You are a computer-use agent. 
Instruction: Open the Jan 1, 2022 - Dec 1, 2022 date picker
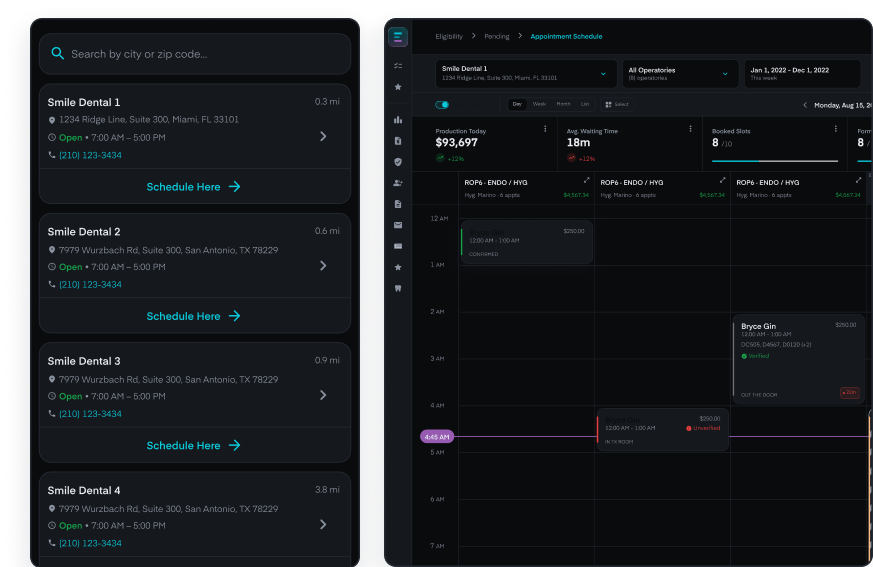(x=802, y=74)
